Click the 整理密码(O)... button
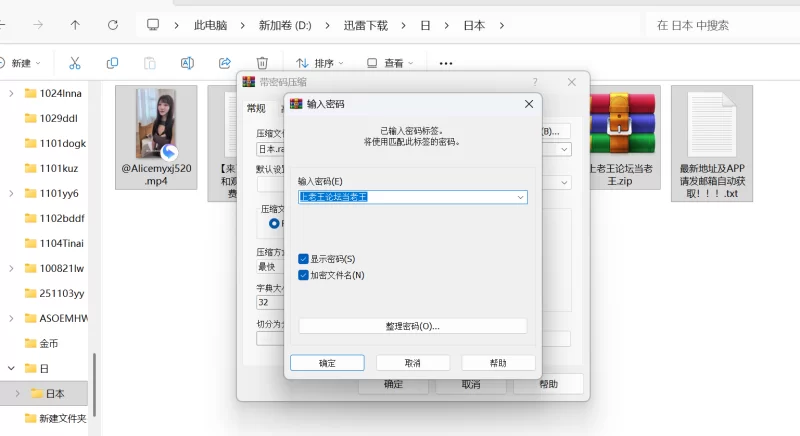Viewport: 800px width, 436px height. click(x=412, y=326)
